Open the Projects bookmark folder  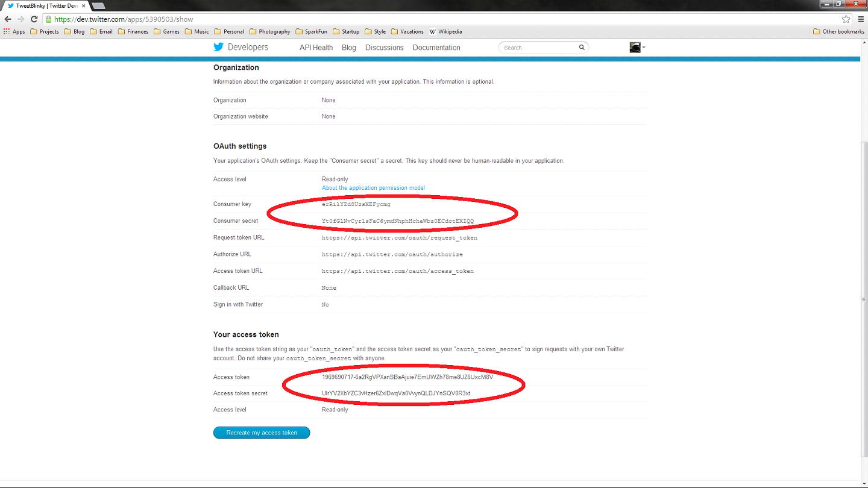tap(45, 31)
